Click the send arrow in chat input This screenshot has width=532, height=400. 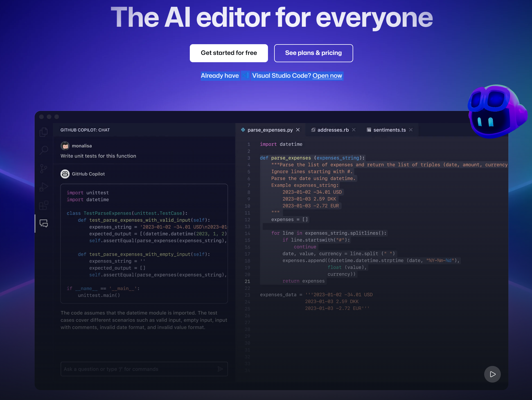click(220, 369)
